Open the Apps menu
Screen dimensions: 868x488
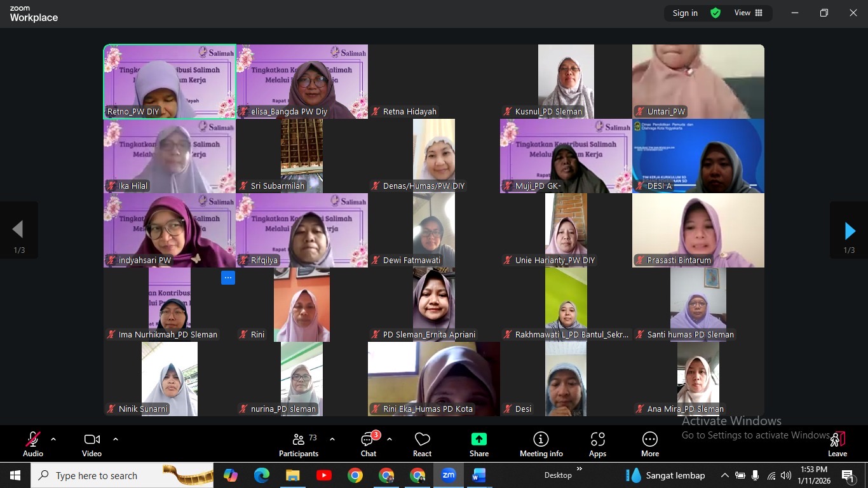pos(597,444)
